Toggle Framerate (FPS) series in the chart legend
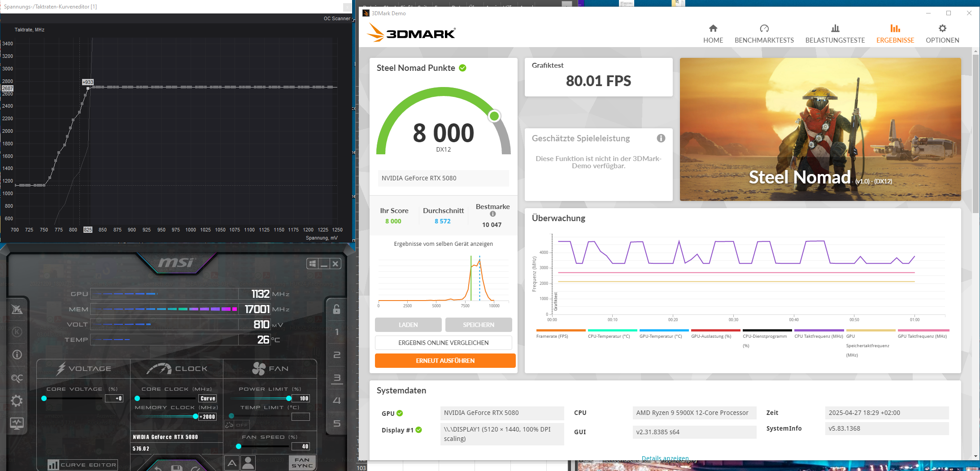The height and width of the screenshot is (471, 980). point(561,334)
